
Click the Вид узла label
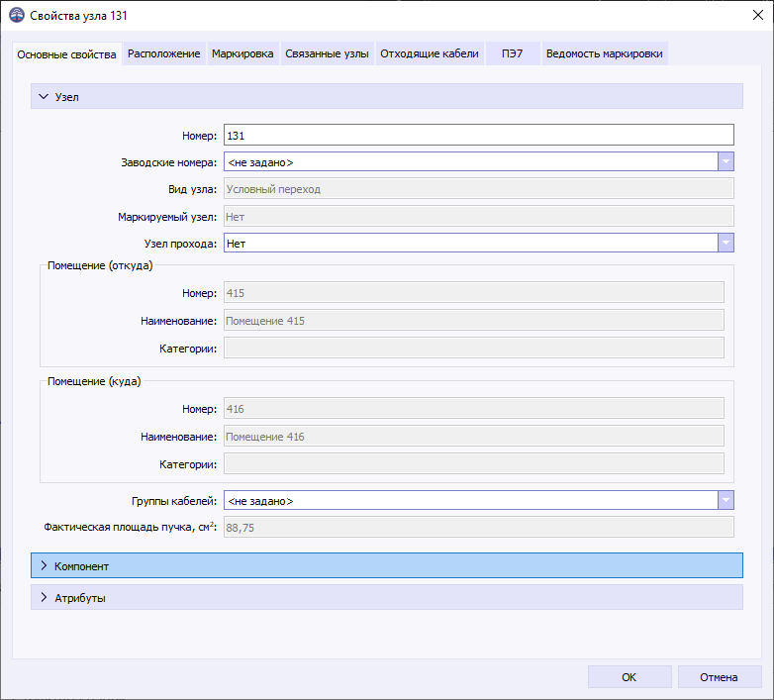193,189
